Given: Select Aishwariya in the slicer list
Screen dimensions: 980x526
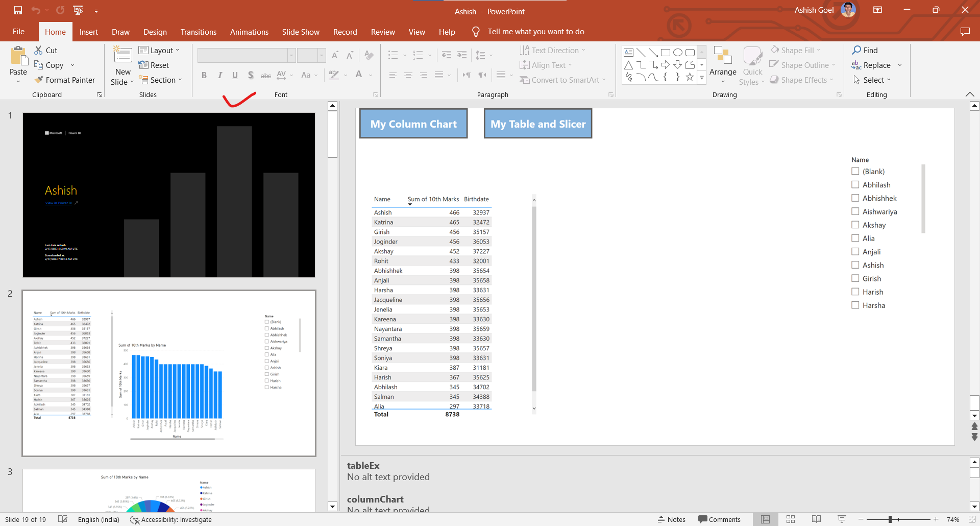Looking at the screenshot, I should [x=855, y=211].
